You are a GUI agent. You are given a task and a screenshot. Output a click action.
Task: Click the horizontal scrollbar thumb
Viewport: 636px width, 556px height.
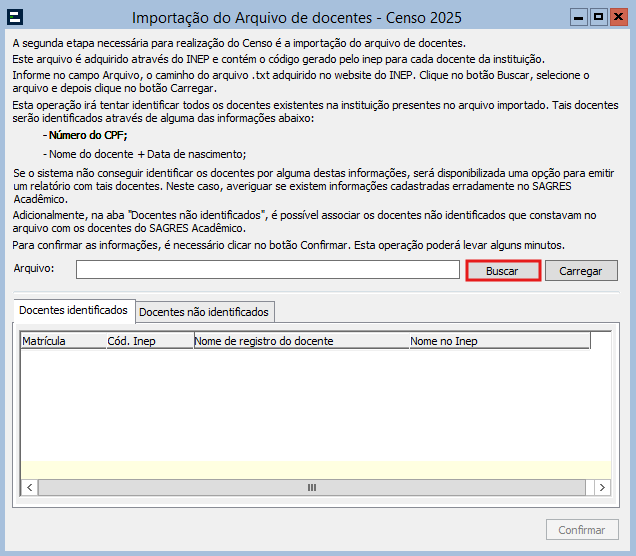point(312,487)
